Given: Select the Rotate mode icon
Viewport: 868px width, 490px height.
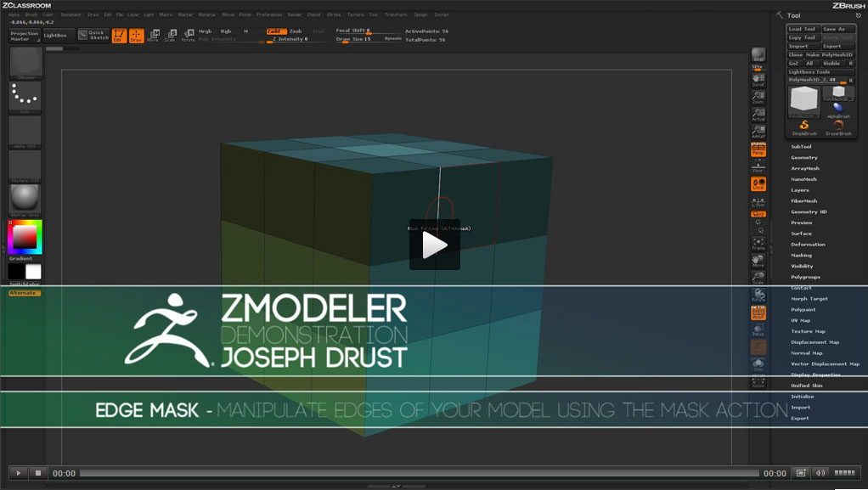Looking at the screenshot, I should [x=189, y=35].
